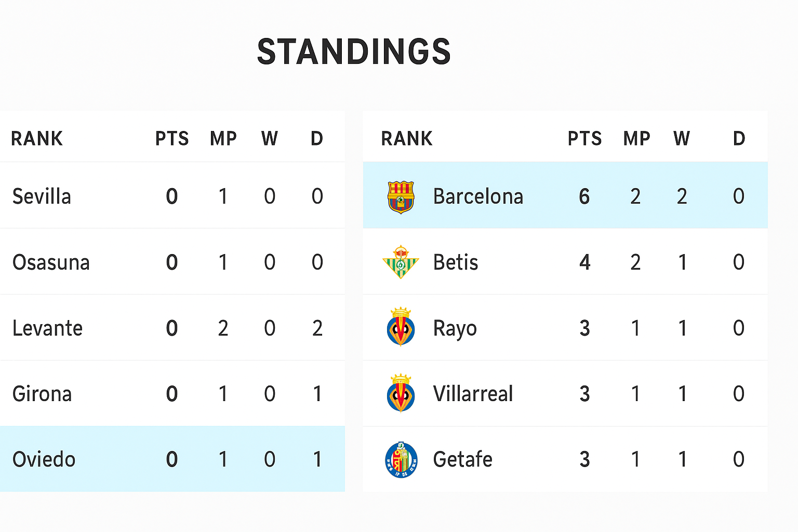Click the Getafe team name
798x532 pixels.
[462, 459]
